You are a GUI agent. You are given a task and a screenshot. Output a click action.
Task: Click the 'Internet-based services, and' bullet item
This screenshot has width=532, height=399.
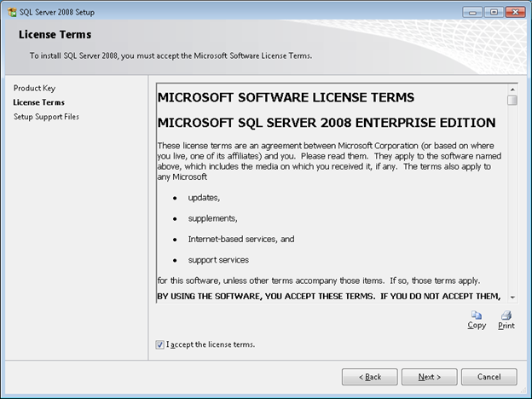coord(241,240)
